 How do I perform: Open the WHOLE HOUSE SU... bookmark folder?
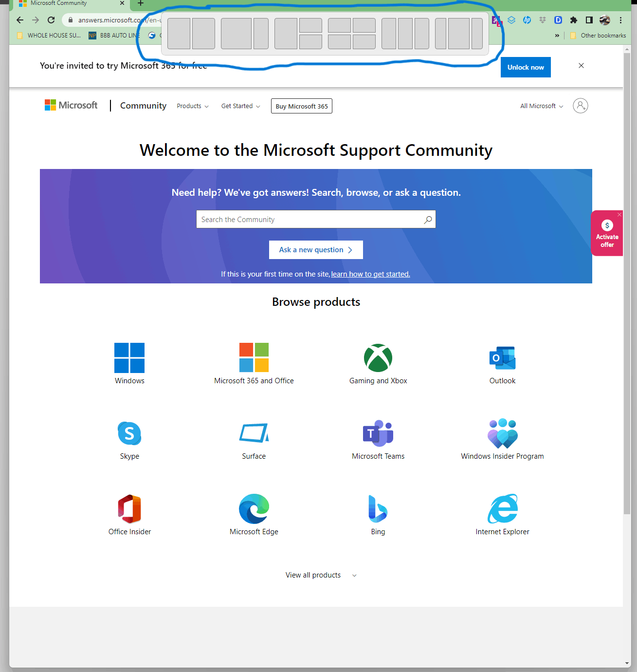point(49,36)
